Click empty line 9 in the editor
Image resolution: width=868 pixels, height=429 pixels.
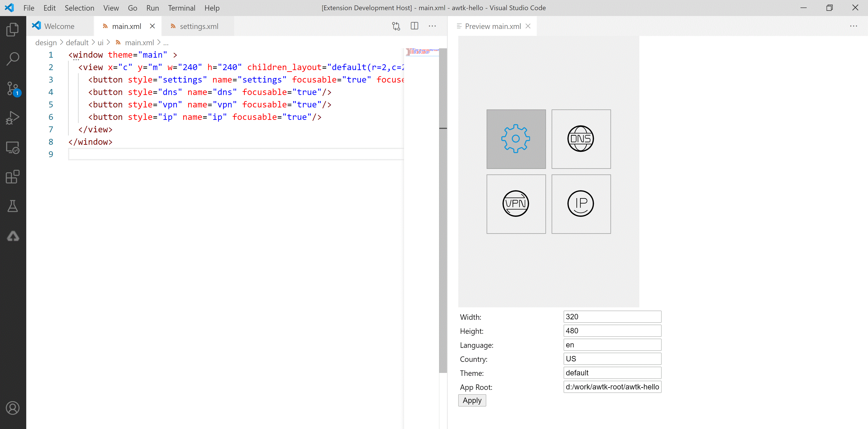click(x=236, y=154)
